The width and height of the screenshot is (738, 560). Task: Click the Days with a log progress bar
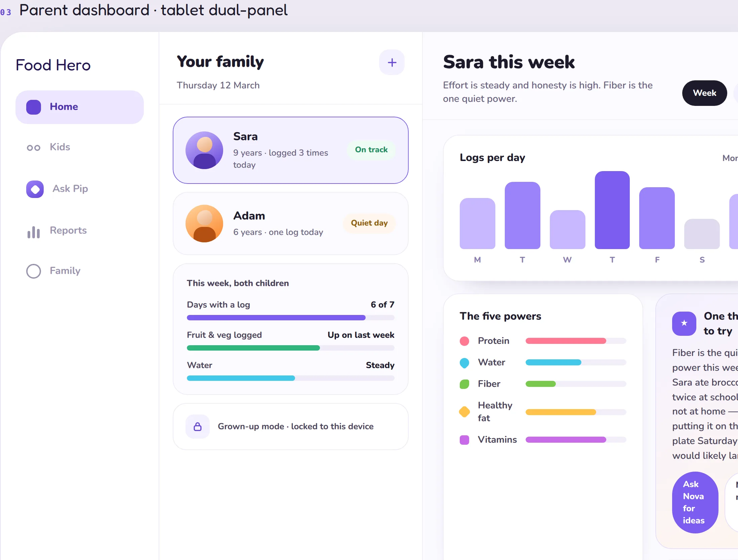click(291, 318)
